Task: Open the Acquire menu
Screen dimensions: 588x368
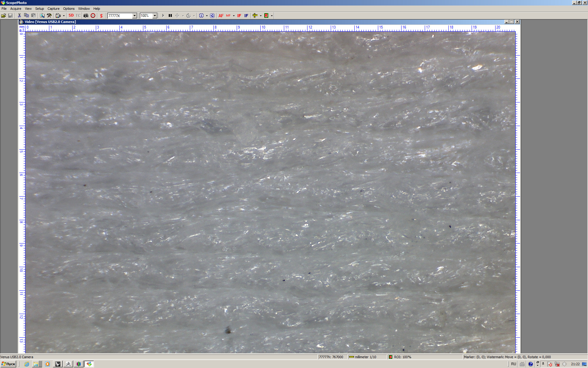Action: click(x=16, y=9)
